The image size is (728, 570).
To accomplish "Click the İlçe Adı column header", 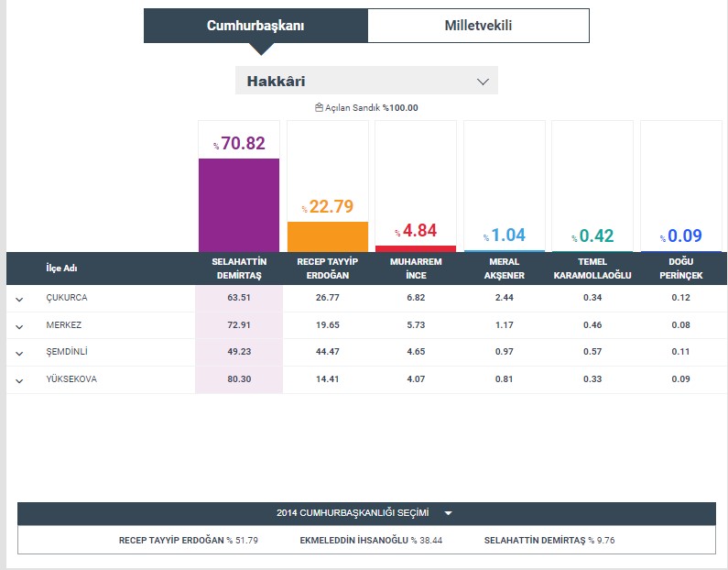I will [x=61, y=269].
